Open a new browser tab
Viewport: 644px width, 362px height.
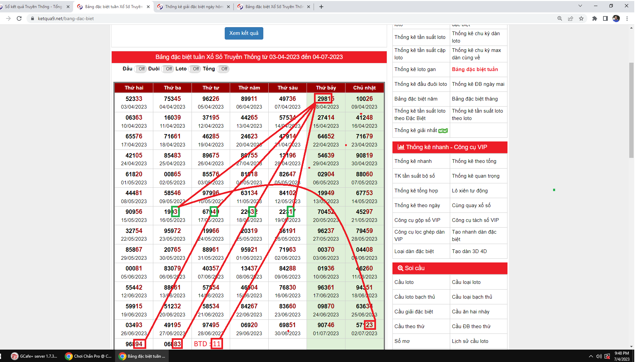pos(321,7)
